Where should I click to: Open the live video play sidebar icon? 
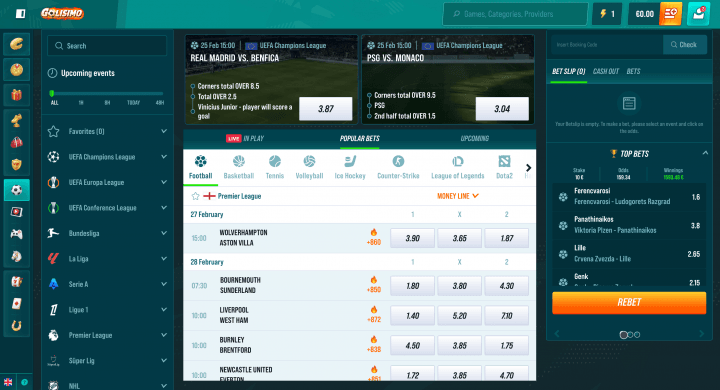coord(17,212)
